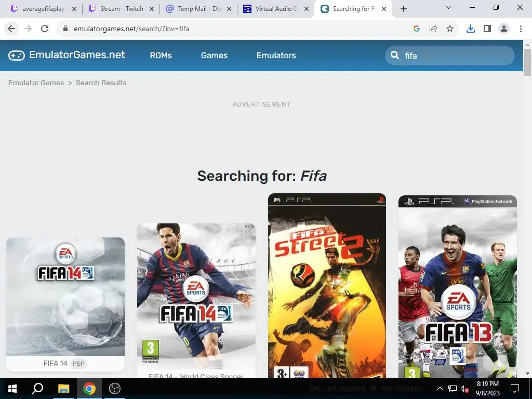This screenshot has height=399, width=532.
Task: Open the Google icon in address bar
Action: coord(417,29)
